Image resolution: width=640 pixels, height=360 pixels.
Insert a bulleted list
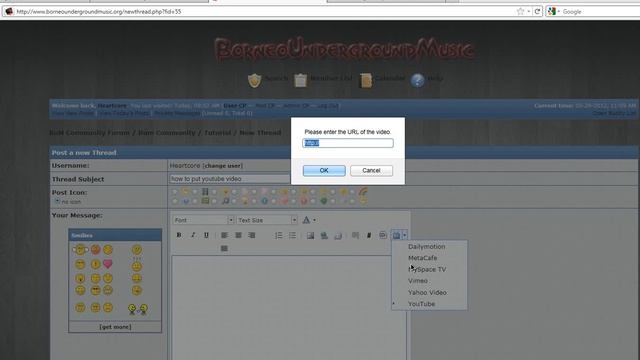pyautogui.click(x=292, y=235)
